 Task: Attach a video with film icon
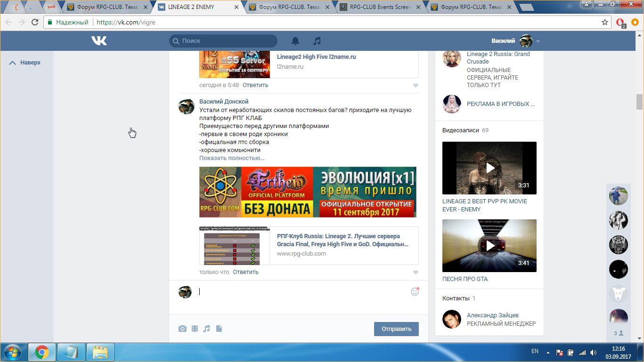coord(195,329)
